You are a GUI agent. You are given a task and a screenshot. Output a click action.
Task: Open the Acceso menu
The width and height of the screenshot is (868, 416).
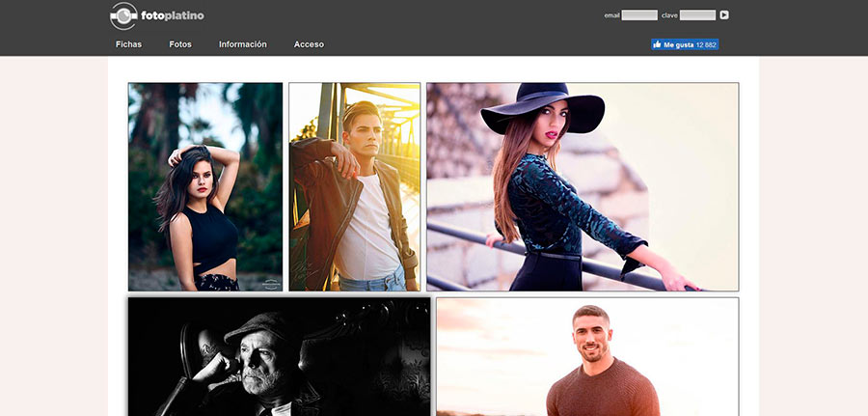click(309, 44)
